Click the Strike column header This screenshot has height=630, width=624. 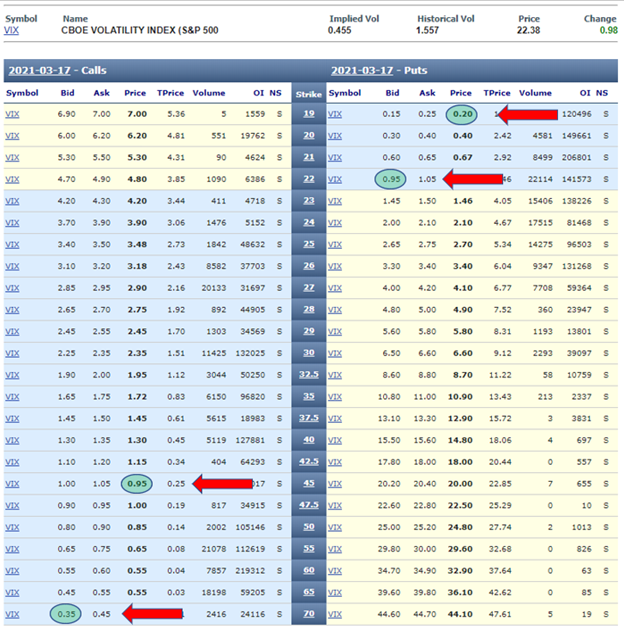click(309, 94)
